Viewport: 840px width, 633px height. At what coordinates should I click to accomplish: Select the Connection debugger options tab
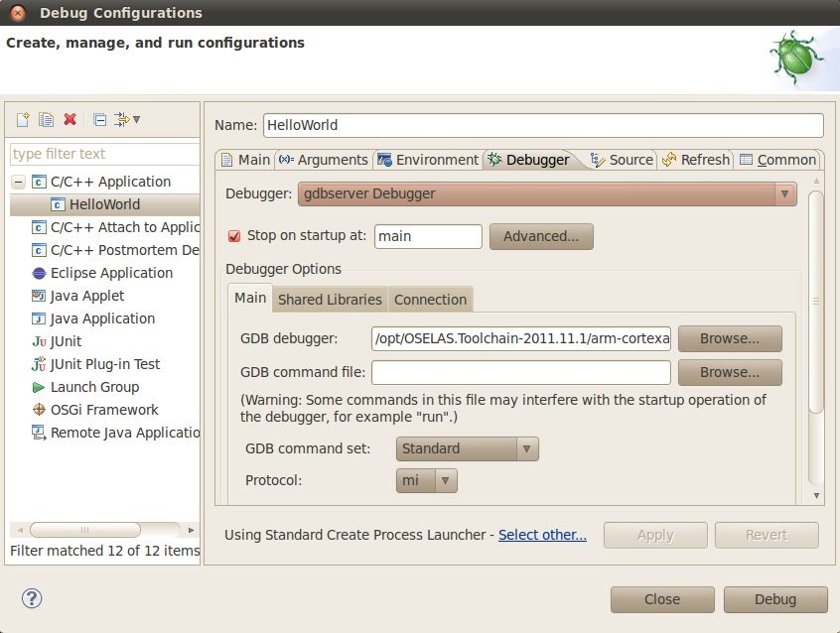coord(430,300)
